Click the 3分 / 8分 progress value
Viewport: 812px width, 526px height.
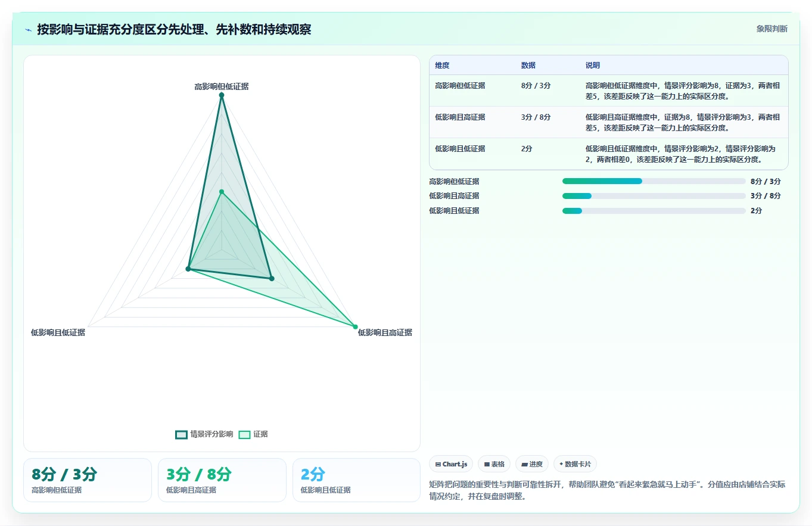tap(766, 196)
